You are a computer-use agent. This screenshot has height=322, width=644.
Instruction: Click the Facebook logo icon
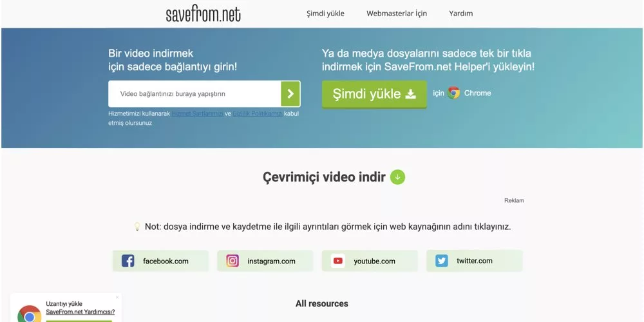(x=128, y=261)
